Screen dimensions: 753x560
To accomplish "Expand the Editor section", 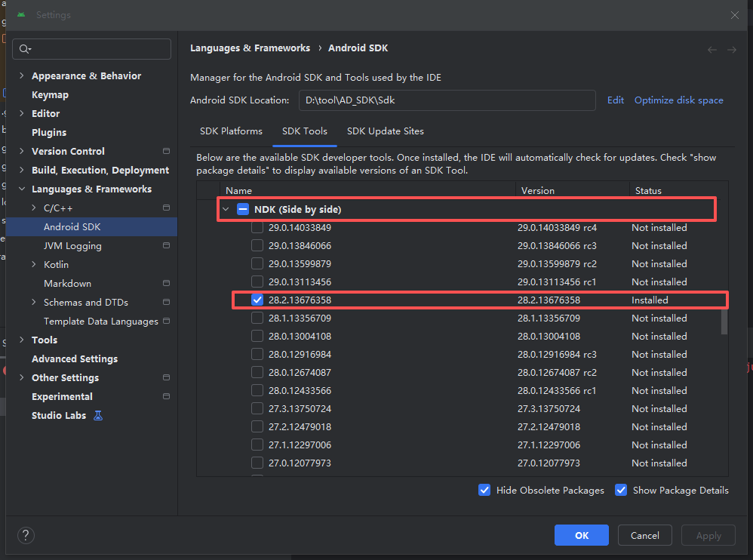I will 22,113.
